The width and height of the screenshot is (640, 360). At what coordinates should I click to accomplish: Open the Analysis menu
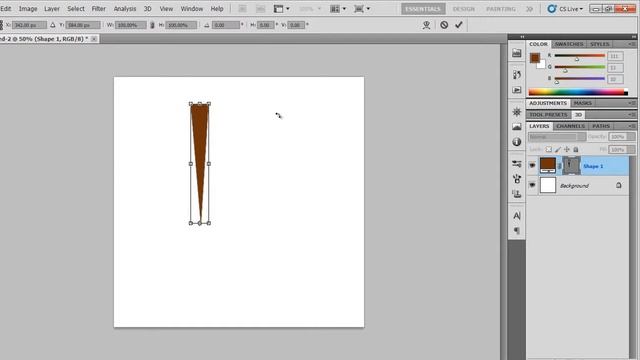tap(125, 9)
